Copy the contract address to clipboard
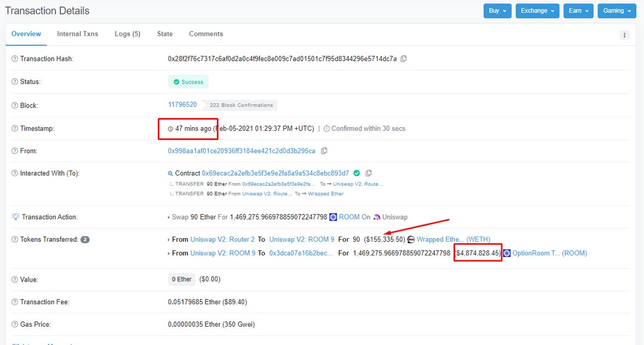 click(x=369, y=173)
